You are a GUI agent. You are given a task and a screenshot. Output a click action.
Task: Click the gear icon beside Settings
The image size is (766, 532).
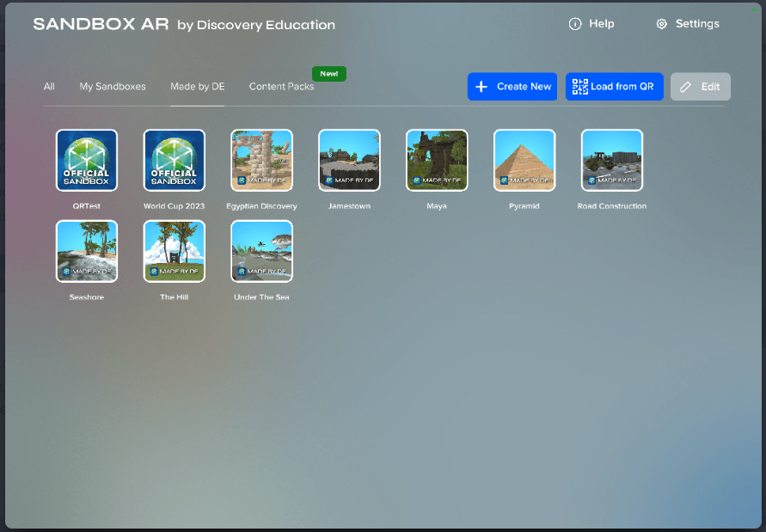[x=661, y=24]
